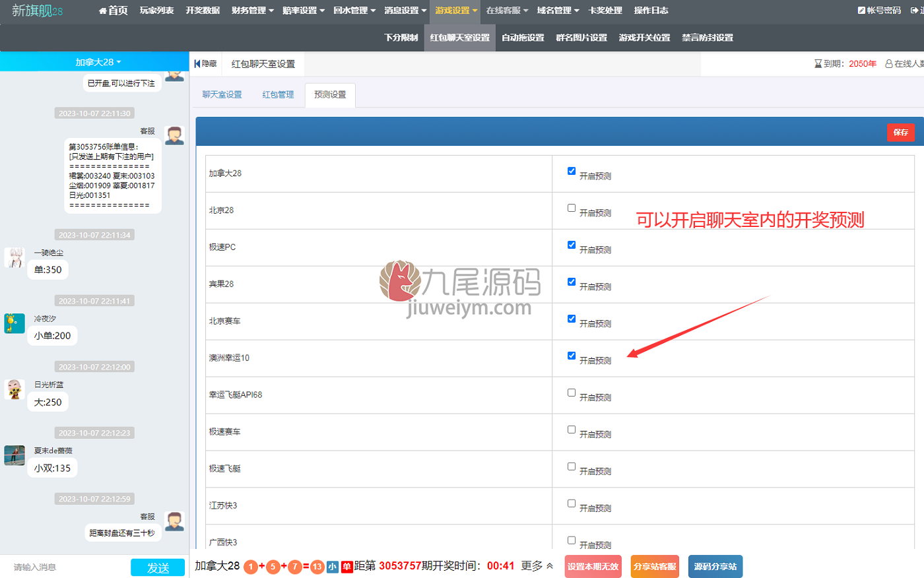This screenshot has width=924, height=578.
Task: Open the 财务管理 dropdown menu
Action: click(253, 11)
